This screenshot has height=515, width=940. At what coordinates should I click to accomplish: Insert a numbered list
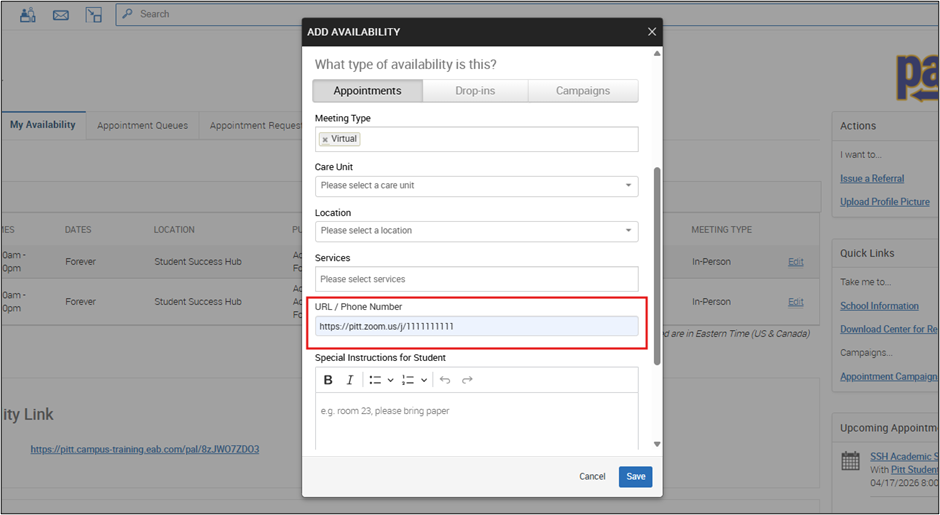(408, 380)
